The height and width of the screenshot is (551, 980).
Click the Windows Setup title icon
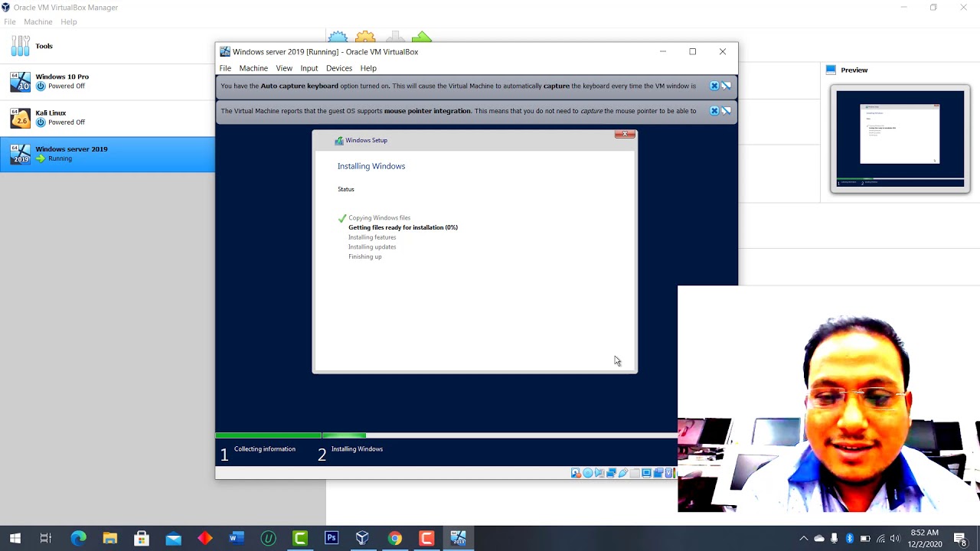click(339, 141)
